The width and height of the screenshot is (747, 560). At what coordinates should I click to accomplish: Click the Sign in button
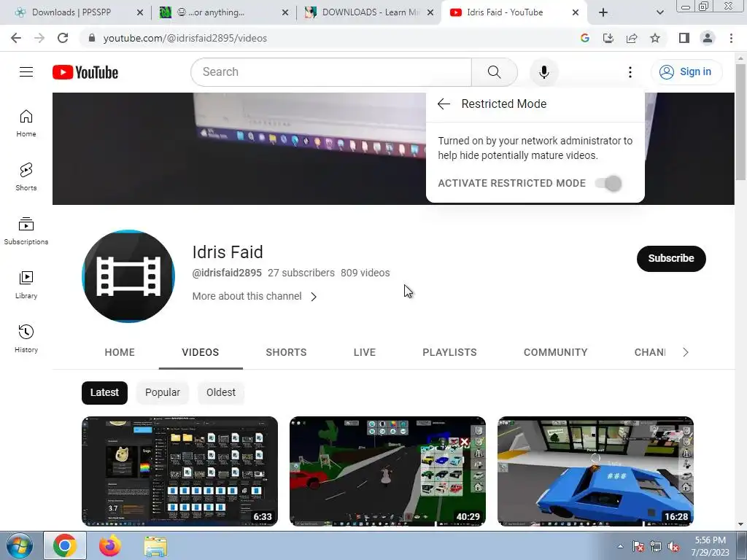click(x=686, y=72)
